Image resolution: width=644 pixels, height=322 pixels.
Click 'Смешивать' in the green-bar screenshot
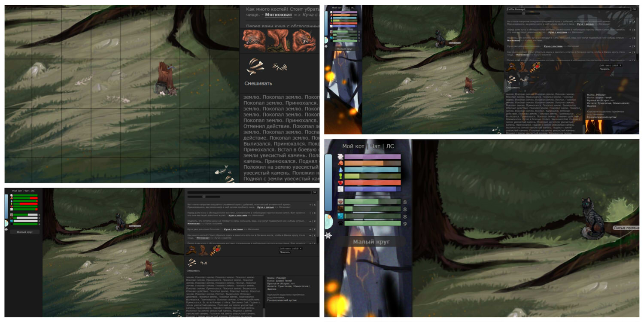(193, 271)
